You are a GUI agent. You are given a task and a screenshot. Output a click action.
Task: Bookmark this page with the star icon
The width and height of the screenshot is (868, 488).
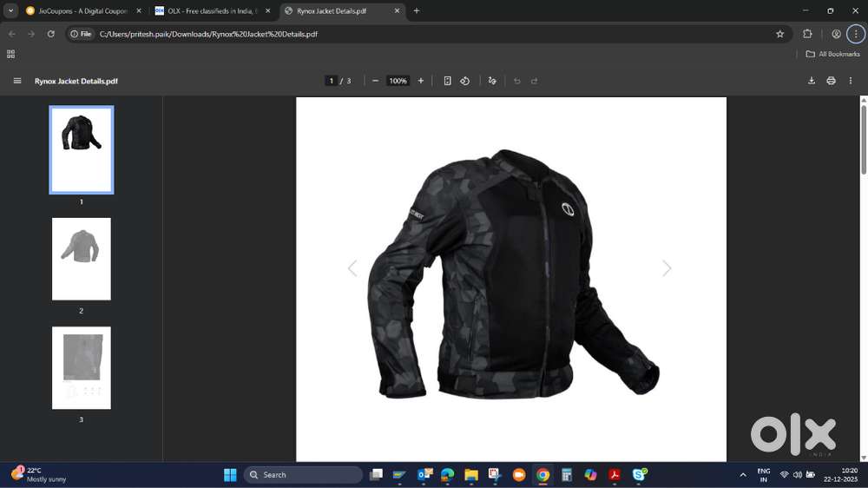(x=779, y=34)
